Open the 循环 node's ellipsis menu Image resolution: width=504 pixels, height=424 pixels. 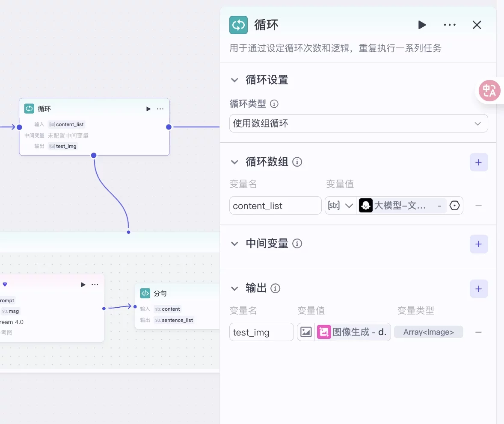[160, 109]
